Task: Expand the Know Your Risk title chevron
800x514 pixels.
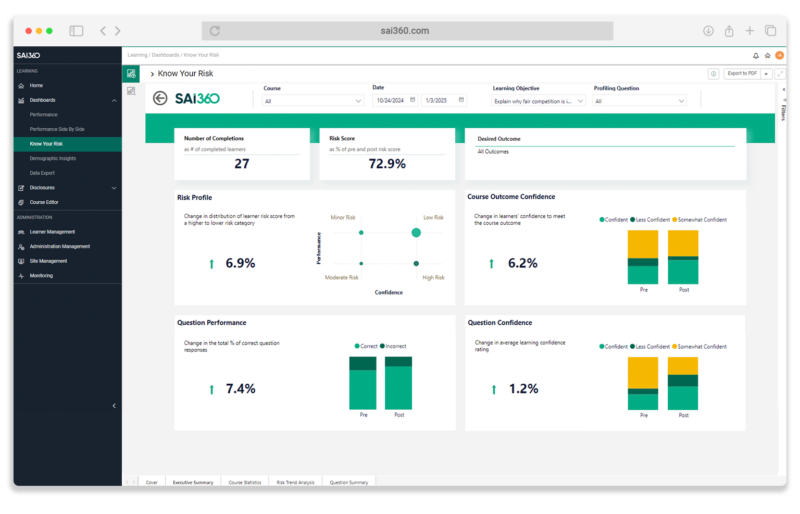Action: 152,75
